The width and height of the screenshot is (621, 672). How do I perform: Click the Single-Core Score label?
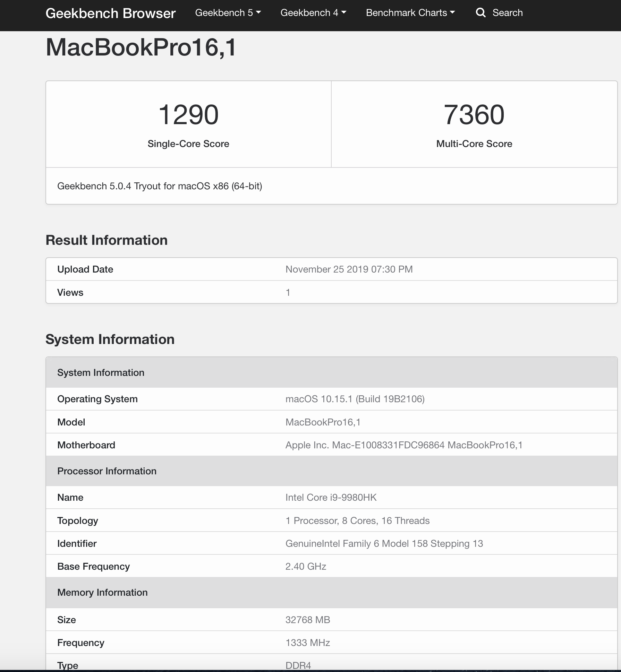click(x=188, y=144)
